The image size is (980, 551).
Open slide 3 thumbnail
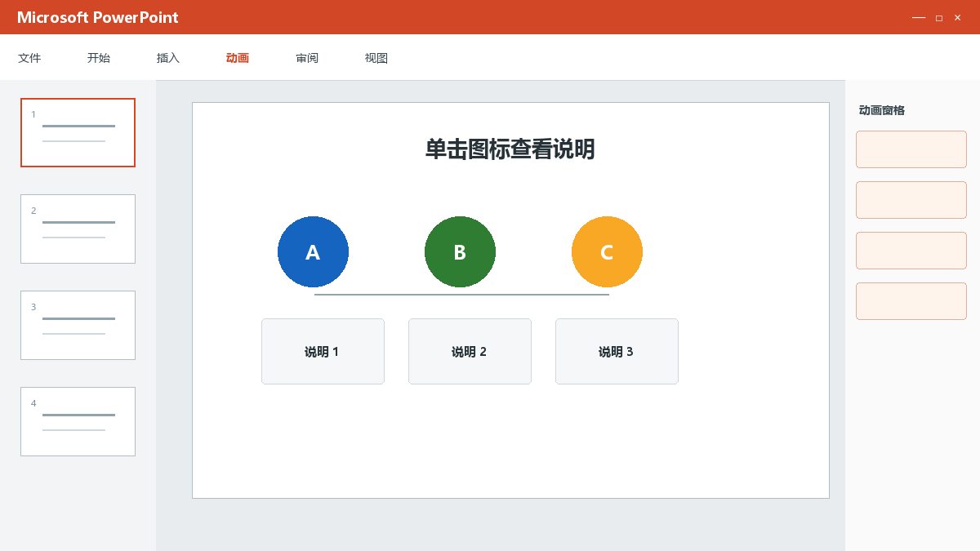click(78, 325)
